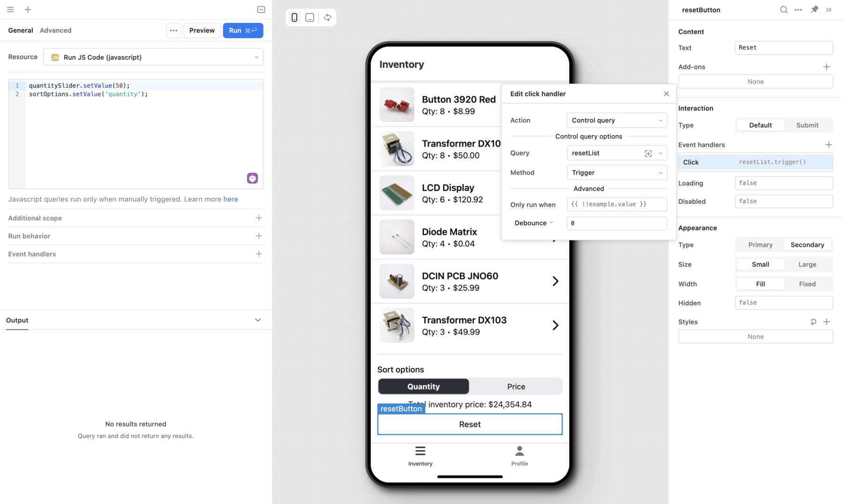Jump to the resetList query via the target icon
The width and height of the screenshot is (843, 504).
click(x=648, y=153)
